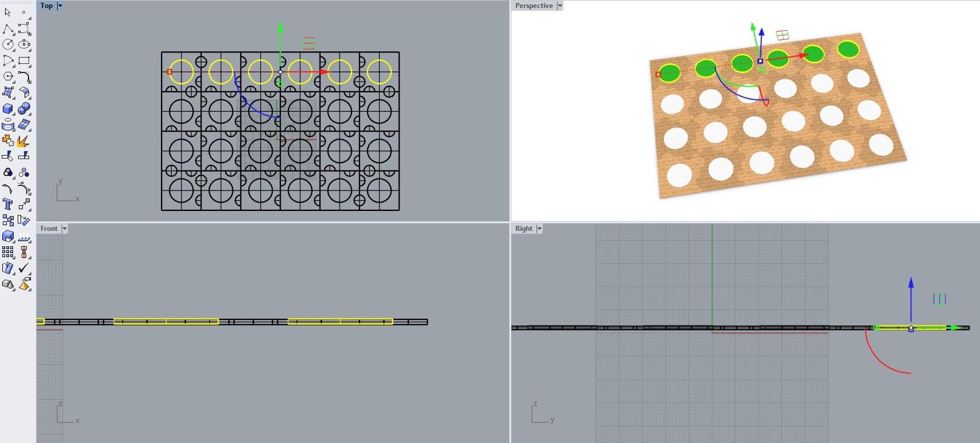Click red gumball arrow tip in Perspective viewport

pos(804,55)
